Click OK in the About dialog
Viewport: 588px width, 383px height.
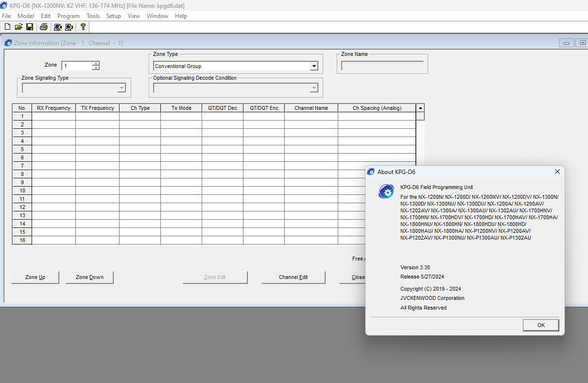pos(541,325)
